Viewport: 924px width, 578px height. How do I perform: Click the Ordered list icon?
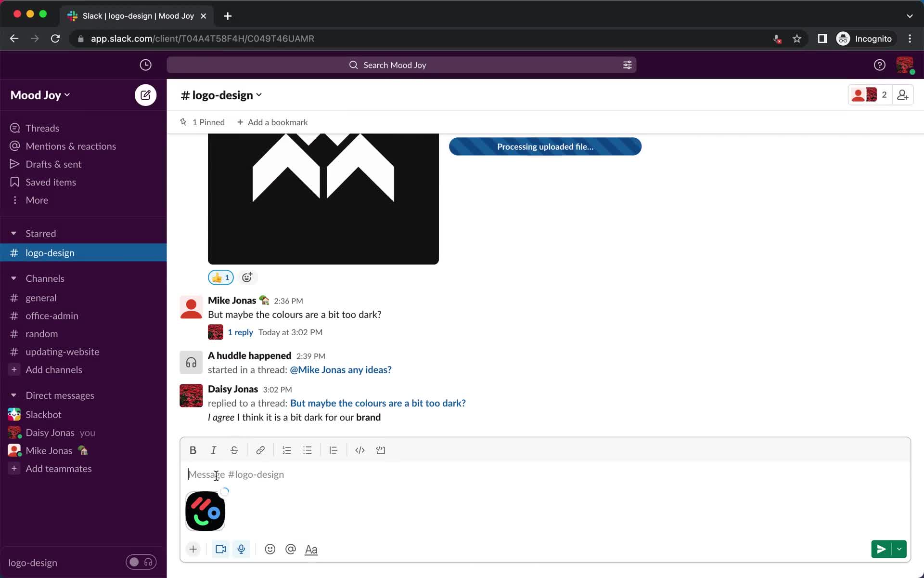coord(286,449)
